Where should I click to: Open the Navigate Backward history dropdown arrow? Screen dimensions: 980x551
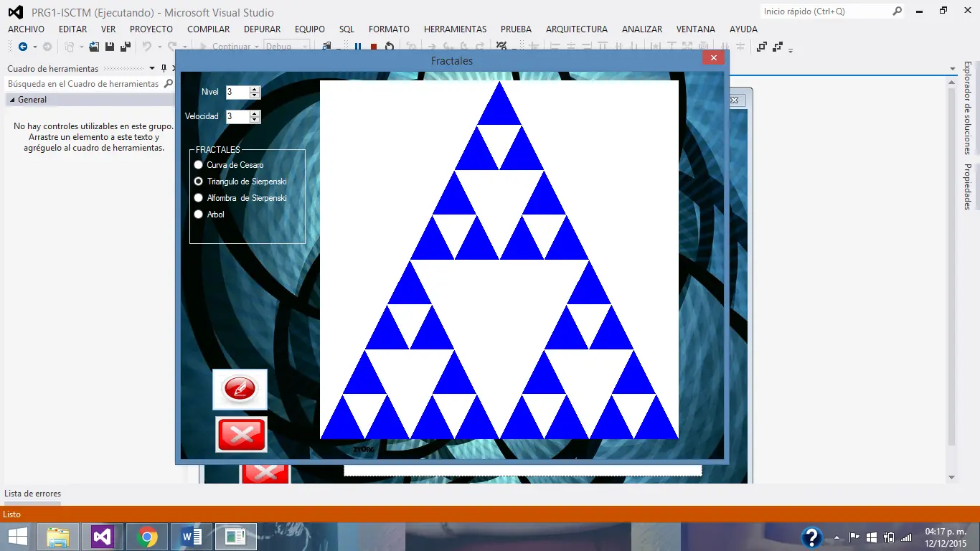(34, 47)
